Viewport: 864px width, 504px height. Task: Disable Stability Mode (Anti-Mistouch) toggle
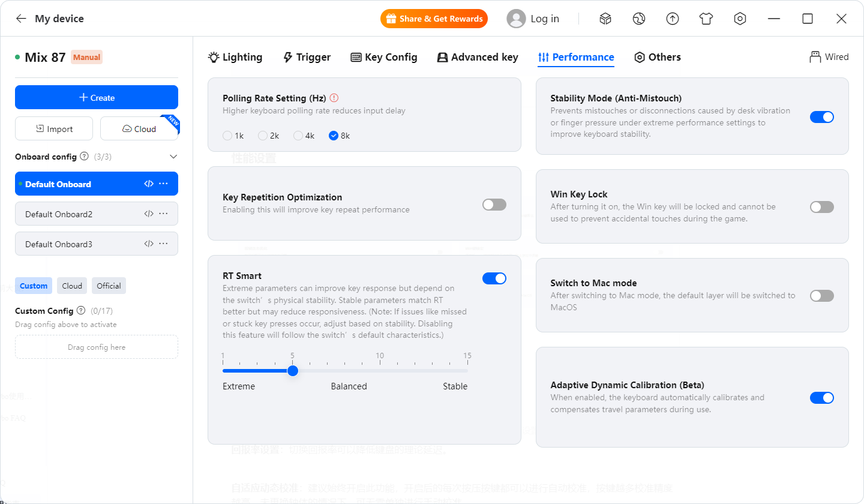pos(822,117)
